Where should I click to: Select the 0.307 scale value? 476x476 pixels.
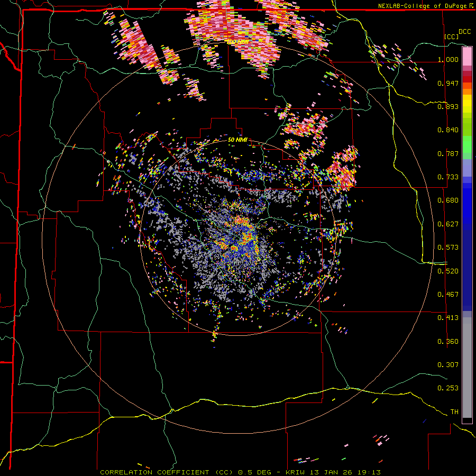tap(448, 365)
